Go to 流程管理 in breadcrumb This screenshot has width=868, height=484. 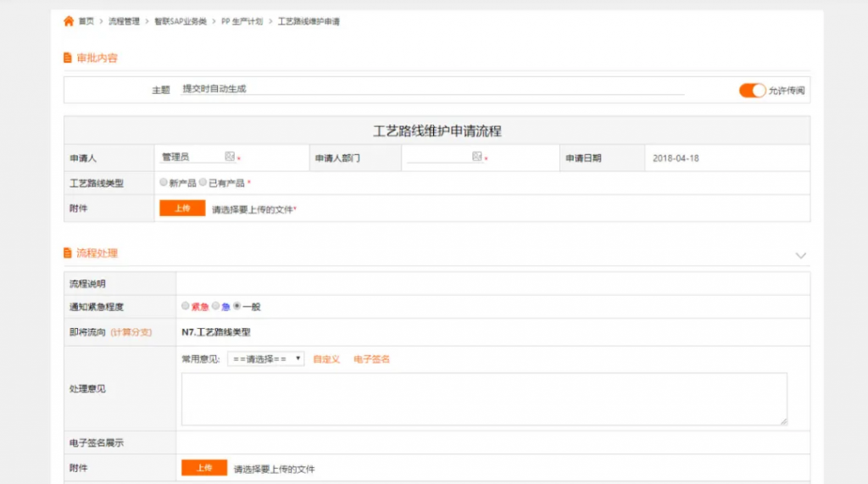[124, 21]
